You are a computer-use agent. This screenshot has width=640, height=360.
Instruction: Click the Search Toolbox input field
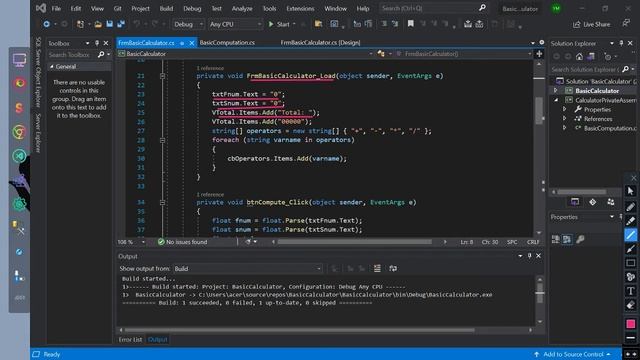coord(71,54)
